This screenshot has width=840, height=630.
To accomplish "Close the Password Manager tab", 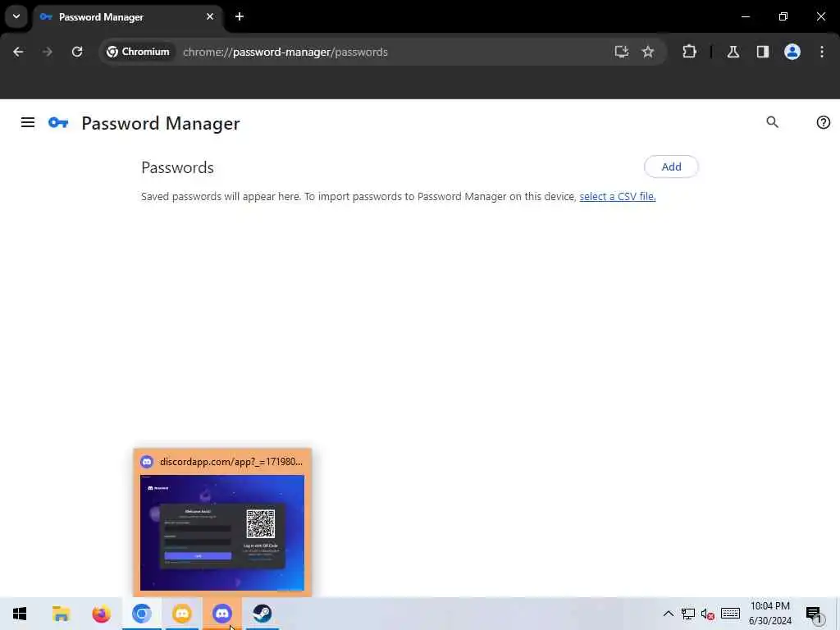I will point(210,16).
